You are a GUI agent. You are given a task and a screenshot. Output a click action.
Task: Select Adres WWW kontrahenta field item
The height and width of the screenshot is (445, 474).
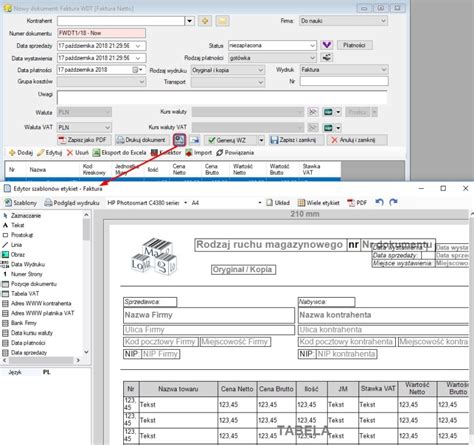pos(37,303)
